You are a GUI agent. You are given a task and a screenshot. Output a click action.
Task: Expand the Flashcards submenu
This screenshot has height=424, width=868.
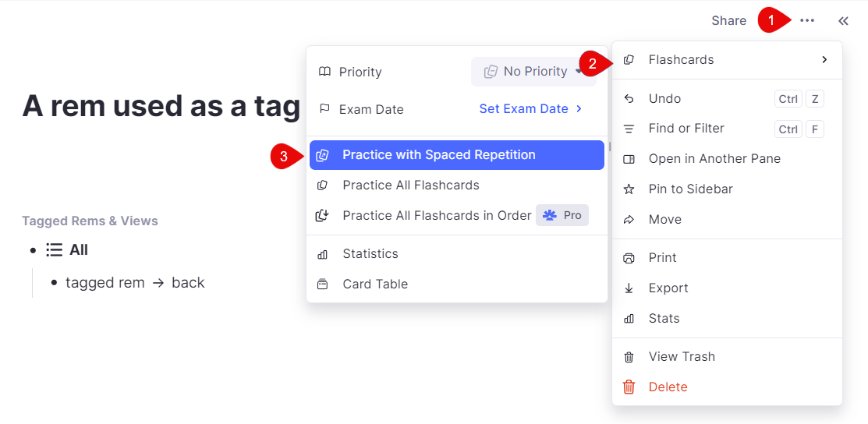pos(727,60)
